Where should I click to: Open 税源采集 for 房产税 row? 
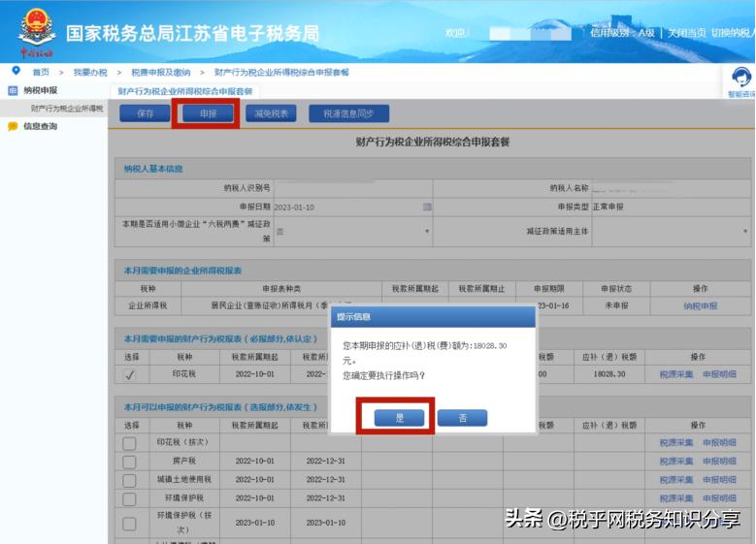coord(676,462)
